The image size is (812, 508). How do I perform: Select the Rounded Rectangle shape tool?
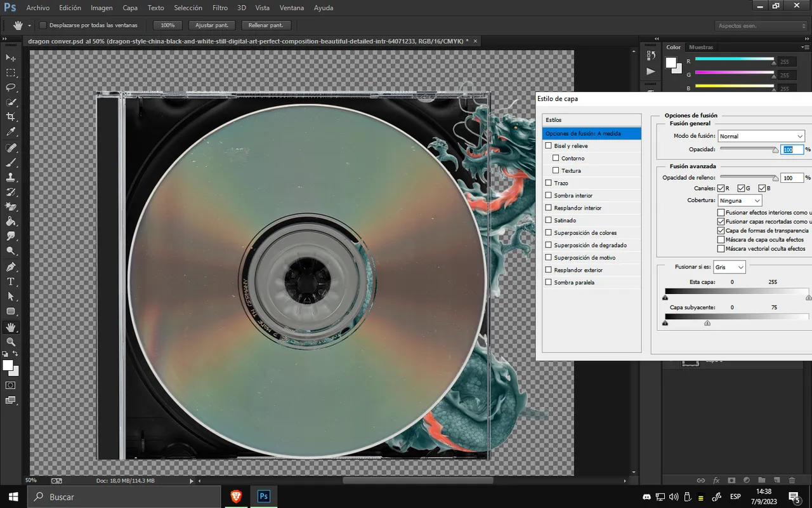[x=11, y=311]
